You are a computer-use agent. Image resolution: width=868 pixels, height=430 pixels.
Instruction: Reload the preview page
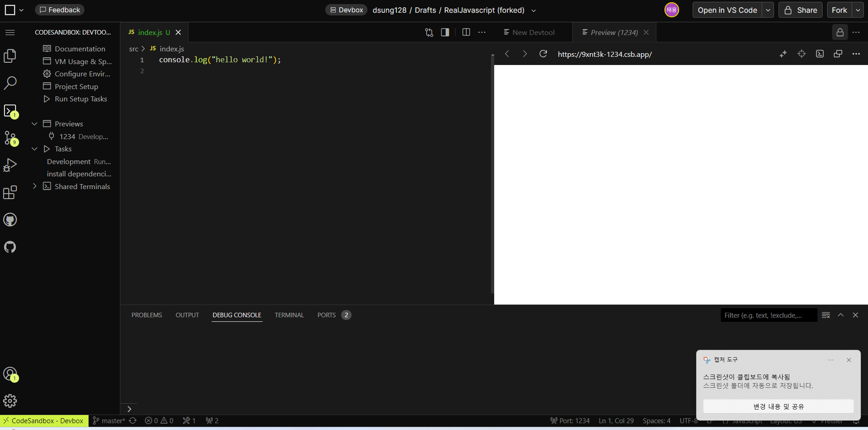(543, 54)
